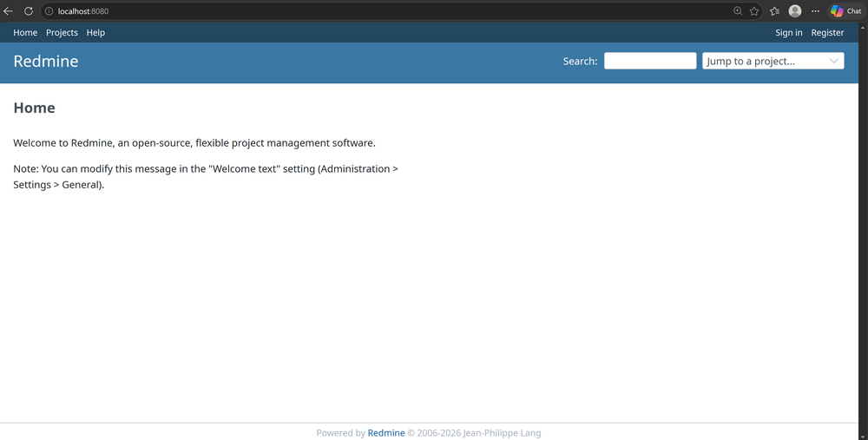View site information icon in address bar
The image size is (868, 440).
click(x=49, y=11)
